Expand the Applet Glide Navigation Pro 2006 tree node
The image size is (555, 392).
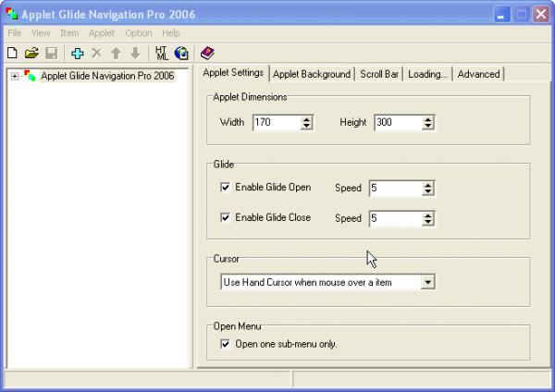tap(15, 76)
